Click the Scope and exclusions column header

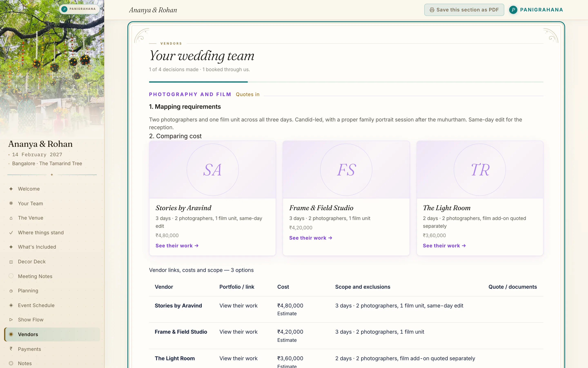(x=363, y=287)
